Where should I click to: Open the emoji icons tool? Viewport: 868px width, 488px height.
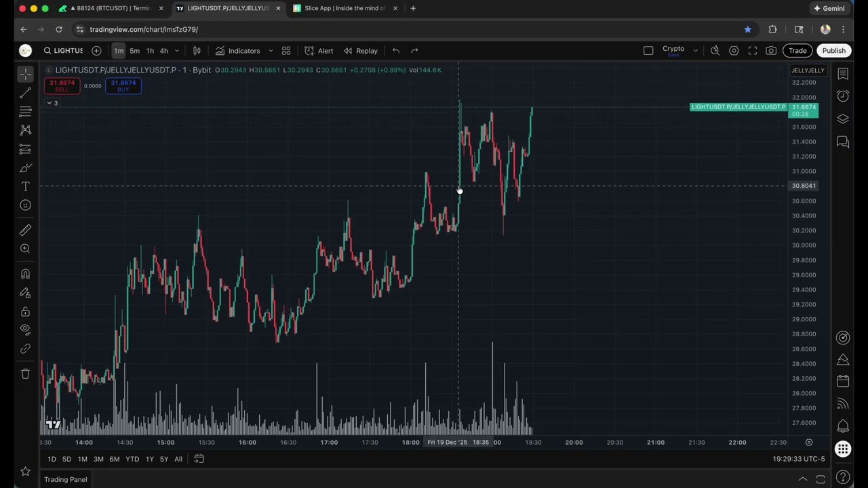click(x=25, y=205)
